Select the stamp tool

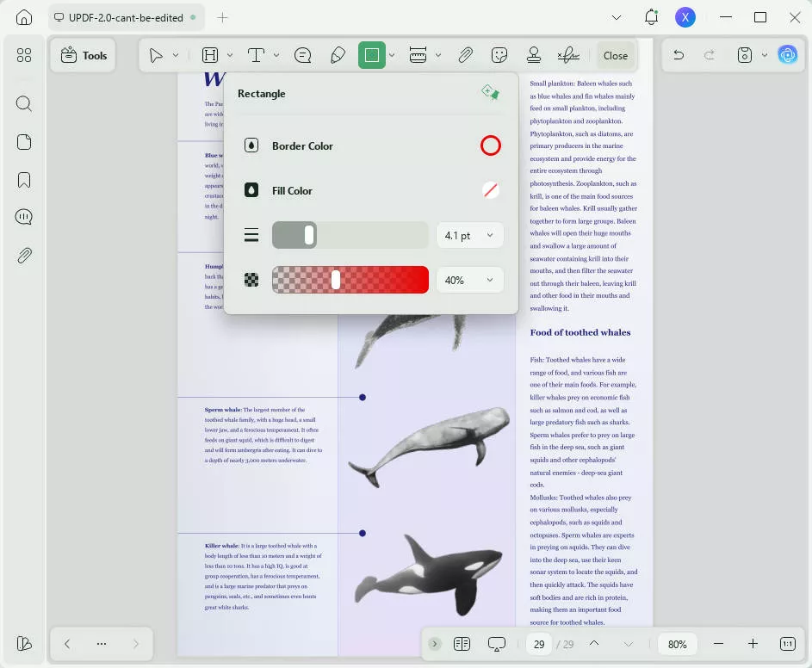(534, 55)
